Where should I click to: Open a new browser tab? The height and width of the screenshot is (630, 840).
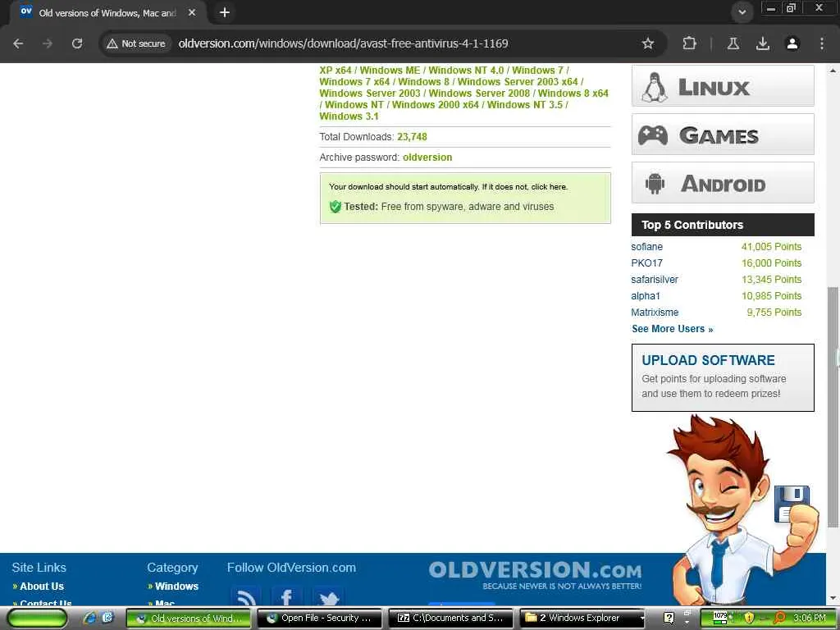click(225, 12)
